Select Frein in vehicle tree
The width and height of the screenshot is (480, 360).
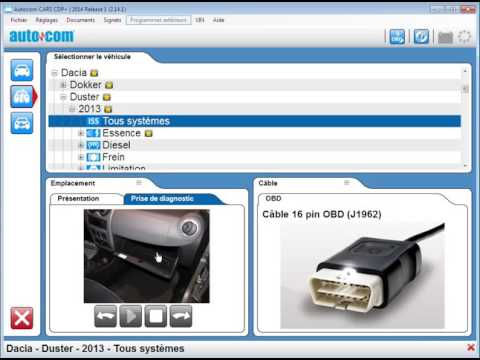113,157
